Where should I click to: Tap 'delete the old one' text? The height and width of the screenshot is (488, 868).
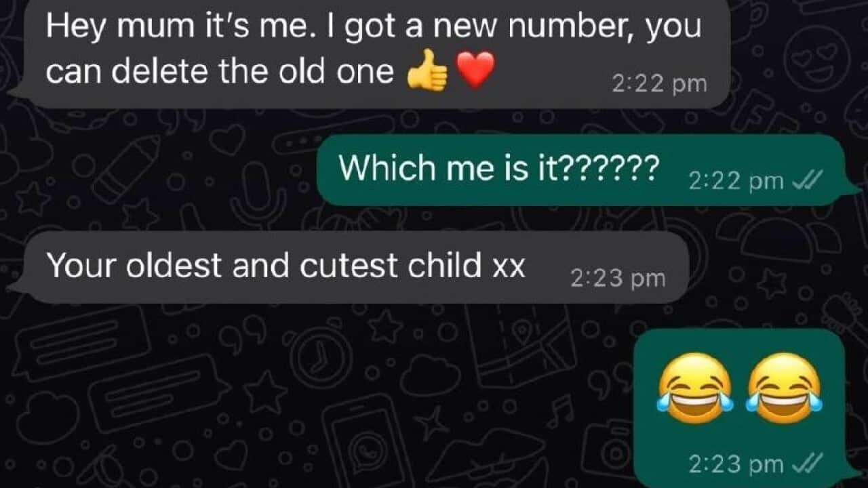[252, 70]
